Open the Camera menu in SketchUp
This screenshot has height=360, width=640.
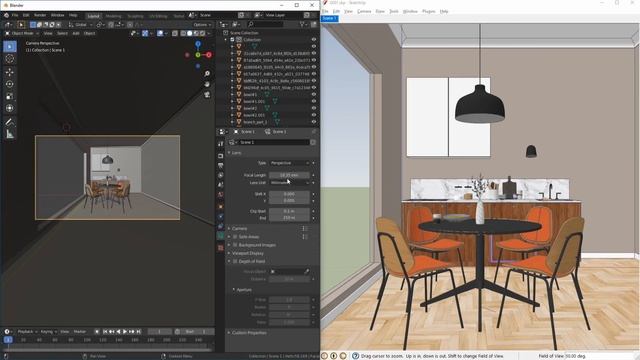(x=364, y=11)
